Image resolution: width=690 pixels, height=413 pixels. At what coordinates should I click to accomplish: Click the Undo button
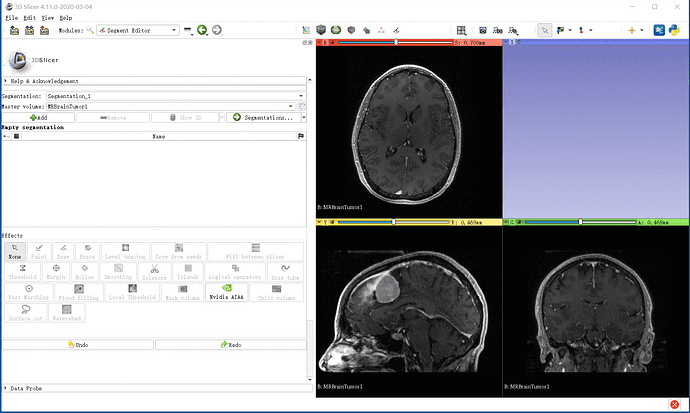(x=78, y=345)
